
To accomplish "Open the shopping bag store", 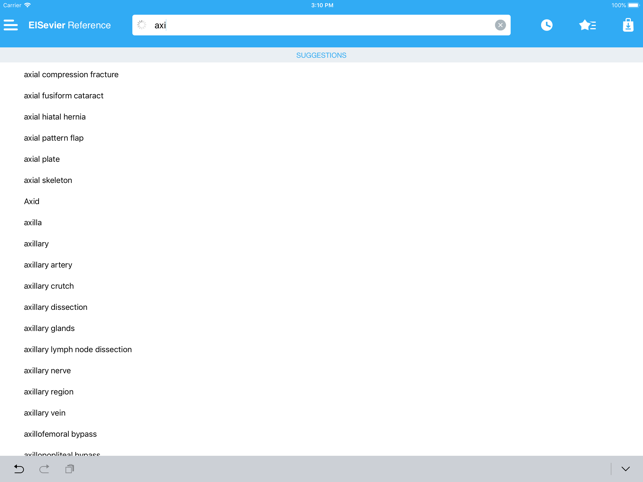I will (x=627, y=25).
